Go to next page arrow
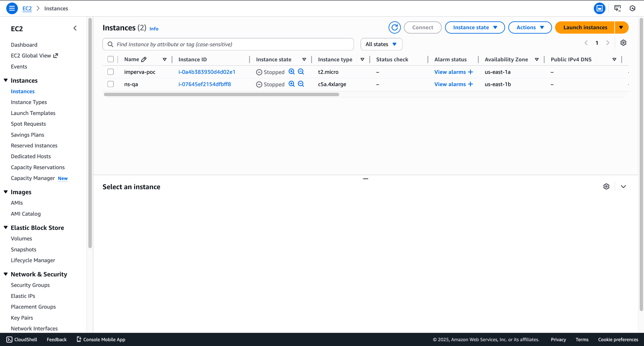Screen dimensions: 644x346 (608, 43)
